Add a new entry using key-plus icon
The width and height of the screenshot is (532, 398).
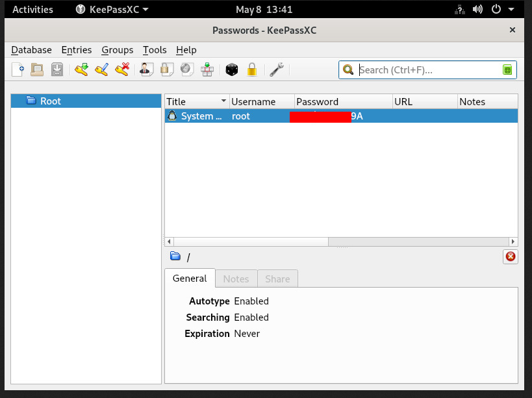(x=81, y=70)
